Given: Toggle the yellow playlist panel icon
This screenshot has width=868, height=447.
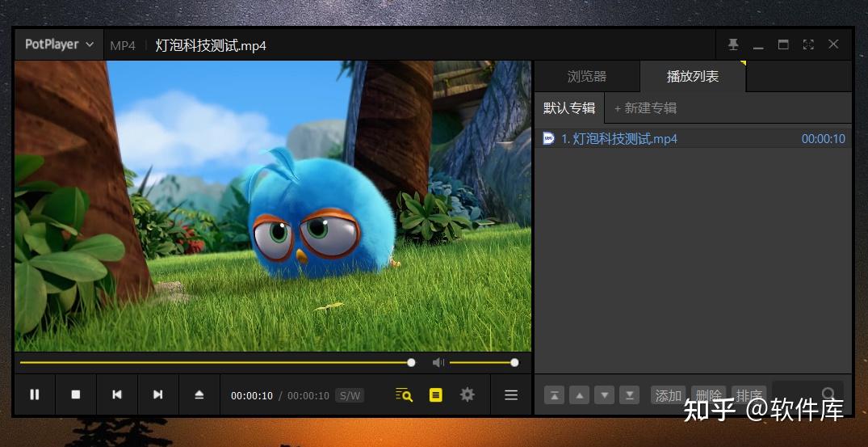Looking at the screenshot, I should [436, 395].
